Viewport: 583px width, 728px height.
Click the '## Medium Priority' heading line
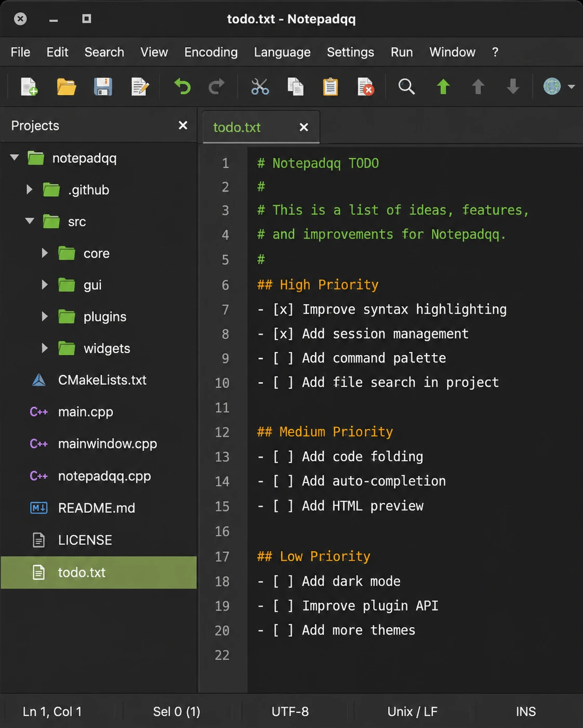click(325, 432)
